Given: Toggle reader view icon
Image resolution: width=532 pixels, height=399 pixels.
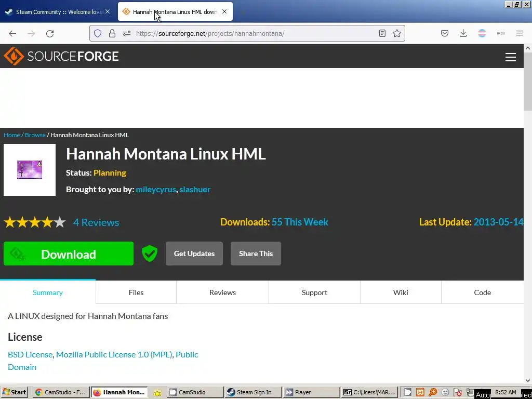Looking at the screenshot, I should [382, 33].
